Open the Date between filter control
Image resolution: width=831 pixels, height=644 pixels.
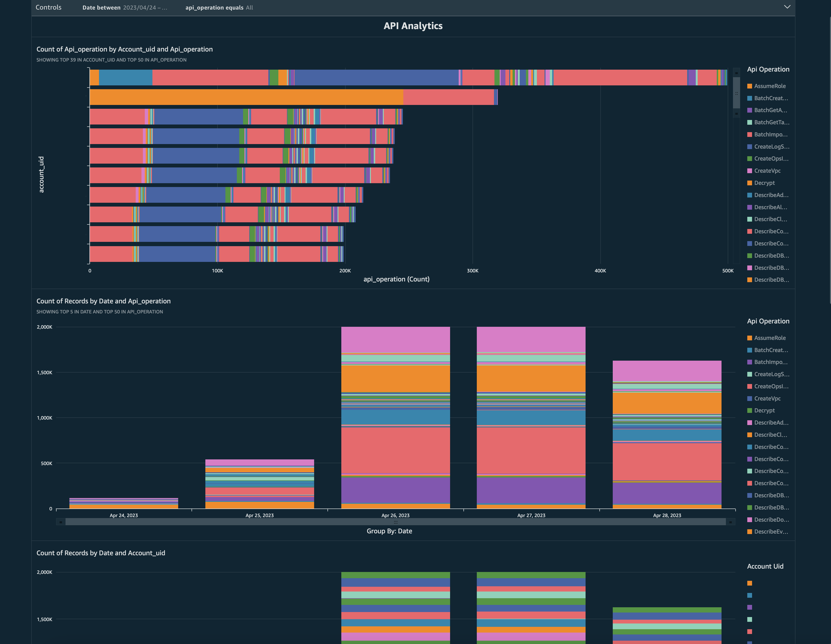click(x=125, y=8)
